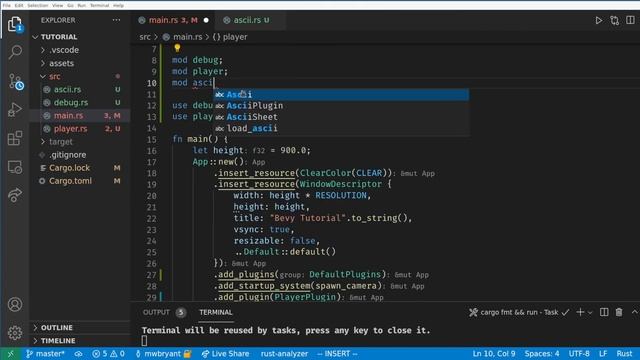Select load_ascii autocomplete suggestion

click(x=342, y=129)
